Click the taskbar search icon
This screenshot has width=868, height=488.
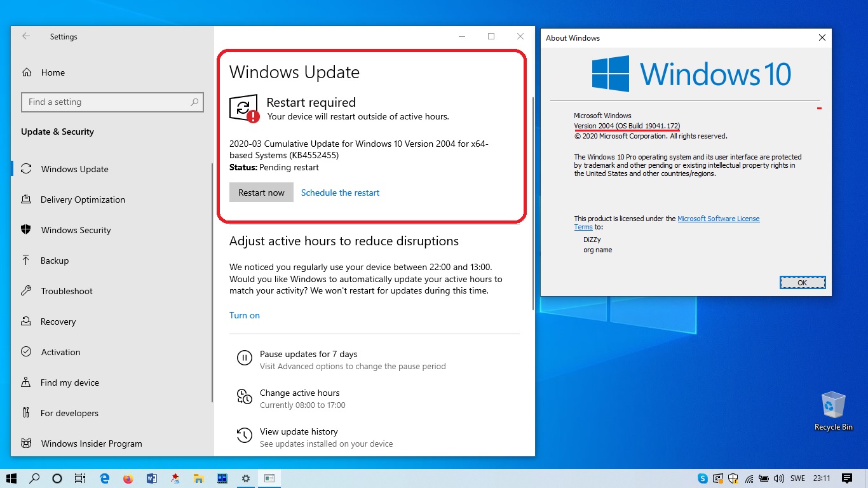pos(34,478)
